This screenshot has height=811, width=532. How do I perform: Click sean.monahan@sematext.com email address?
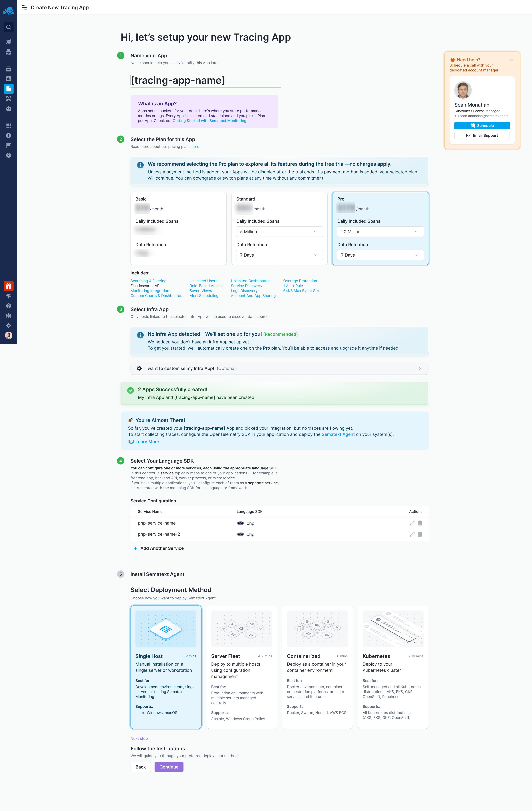click(484, 116)
